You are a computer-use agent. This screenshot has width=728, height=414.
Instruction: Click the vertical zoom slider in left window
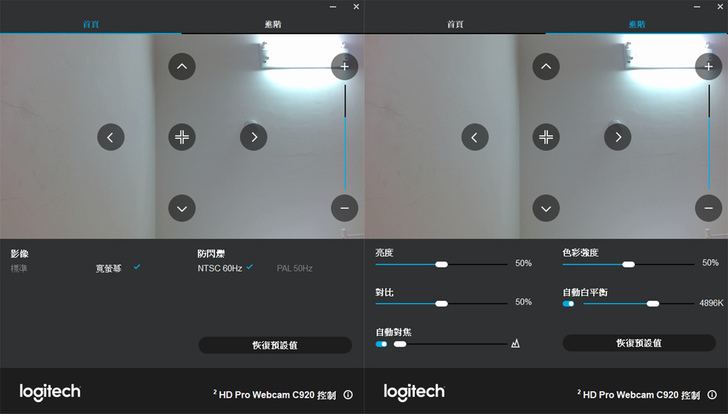(x=345, y=137)
